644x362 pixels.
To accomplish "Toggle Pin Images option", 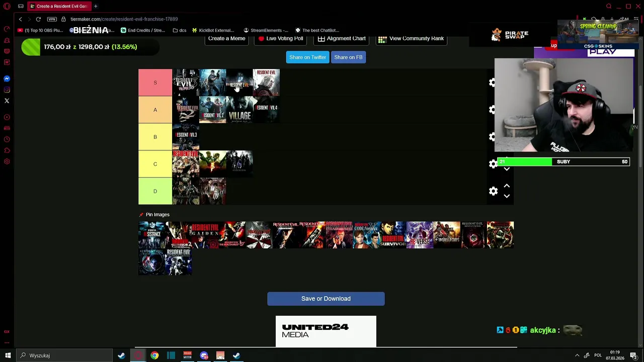I will tap(154, 215).
